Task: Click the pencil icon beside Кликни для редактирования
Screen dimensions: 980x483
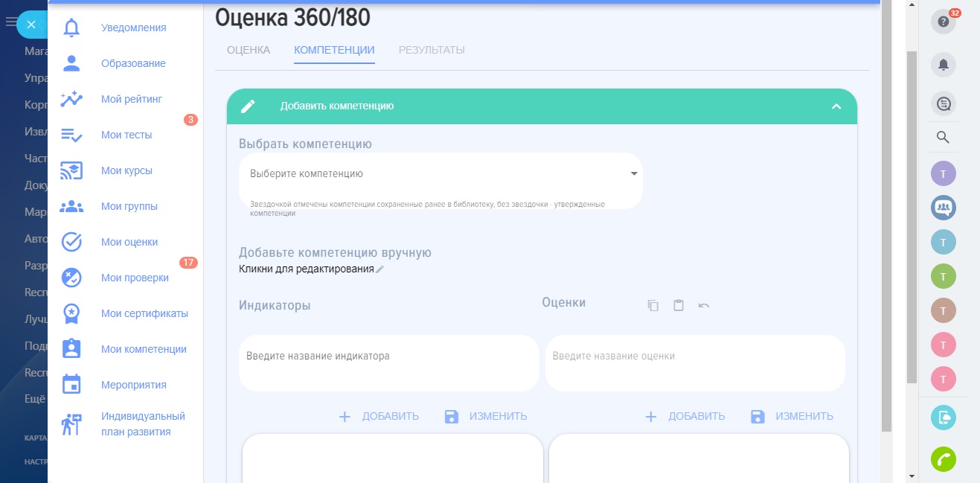Action: point(380,269)
